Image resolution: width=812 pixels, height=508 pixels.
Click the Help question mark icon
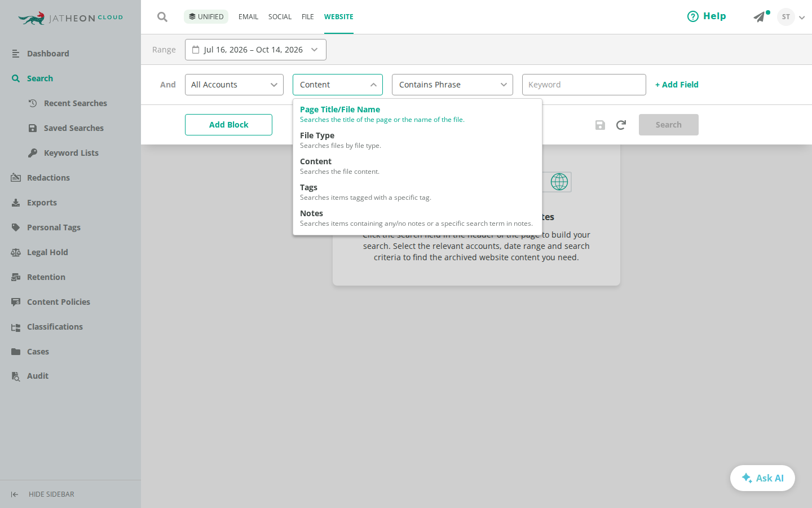pos(693,16)
